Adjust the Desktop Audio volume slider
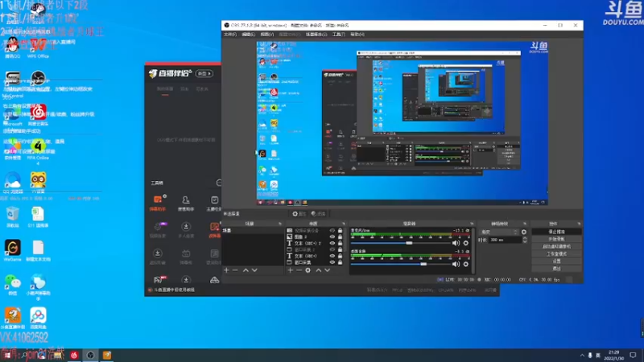 (x=401, y=264)
